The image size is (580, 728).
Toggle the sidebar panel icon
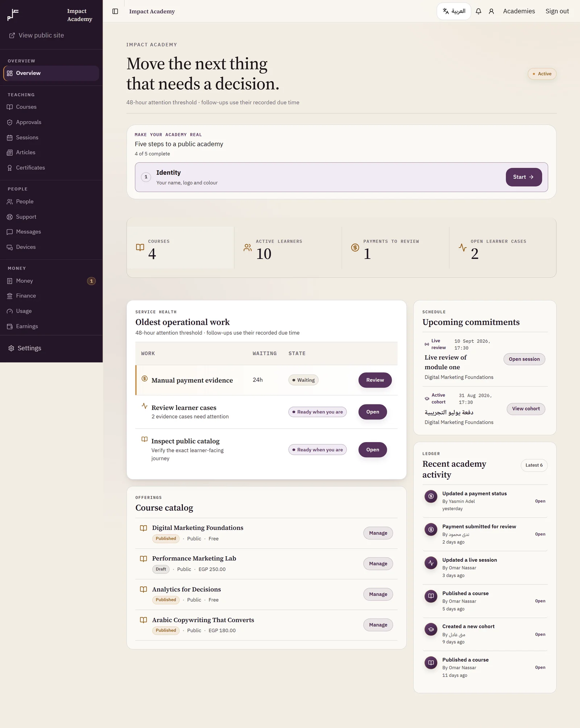pyautogui.click(x=115, y=11)
